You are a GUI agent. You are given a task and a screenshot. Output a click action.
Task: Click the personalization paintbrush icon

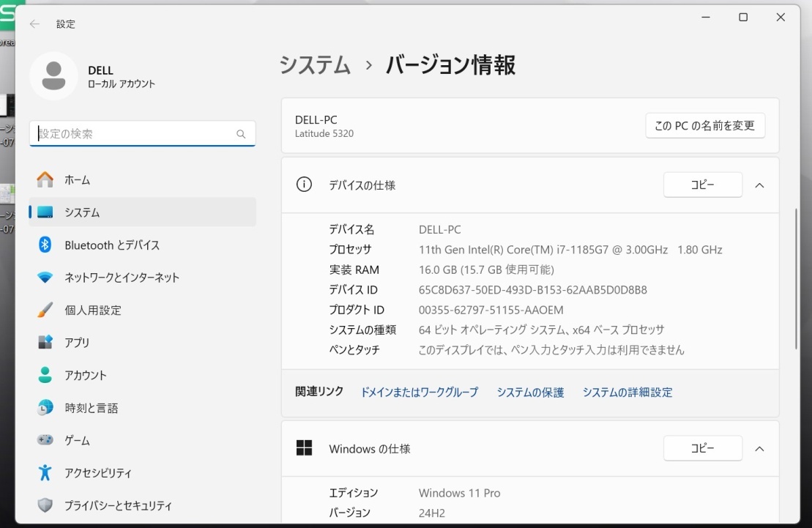pos(45,310)
